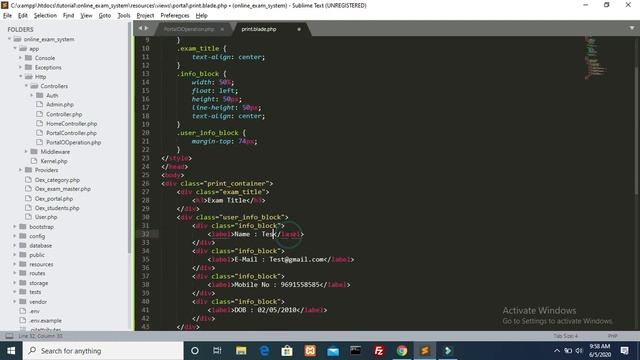Switch to the PortalOOperation.php tab
The image size is (640, 360).
click(189, 29)
